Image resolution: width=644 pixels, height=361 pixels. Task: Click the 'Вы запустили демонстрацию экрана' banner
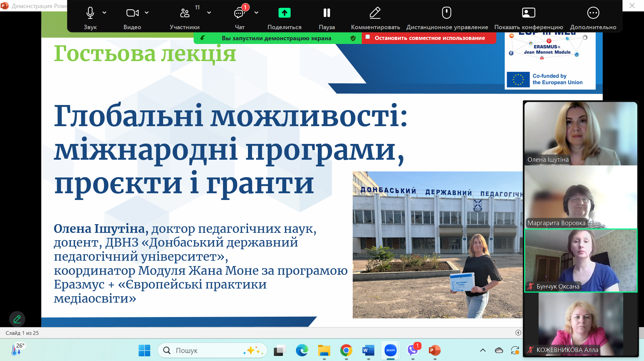pos(277,38)
